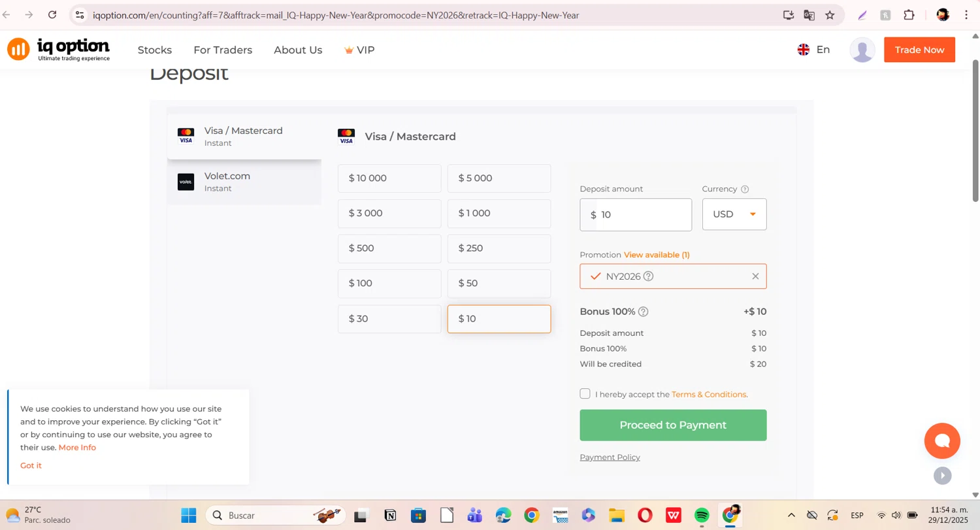Click the browser address bar URL

click(336, 15)
